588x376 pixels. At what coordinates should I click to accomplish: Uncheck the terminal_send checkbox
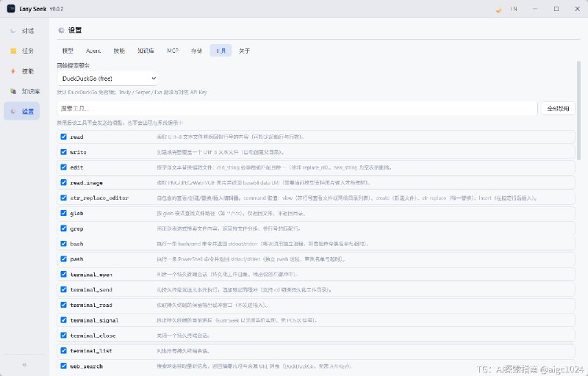point(63,289)
